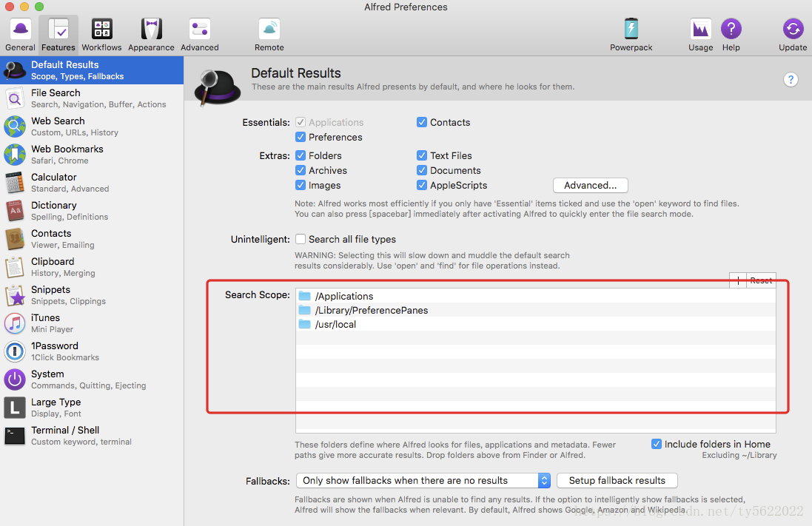The height and width of the screenshot is (526, 812).
Task: Add a search scope folder with plus
Action: click(x=738, y=280)
